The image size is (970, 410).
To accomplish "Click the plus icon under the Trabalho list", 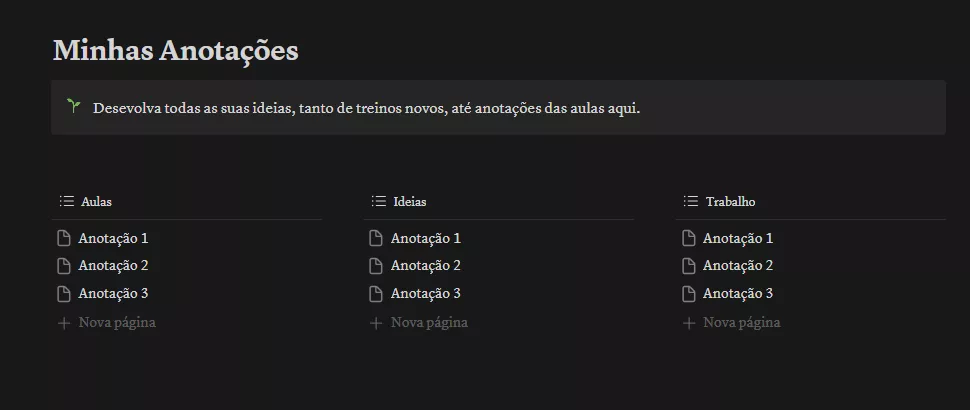I will tap(688, 323).
